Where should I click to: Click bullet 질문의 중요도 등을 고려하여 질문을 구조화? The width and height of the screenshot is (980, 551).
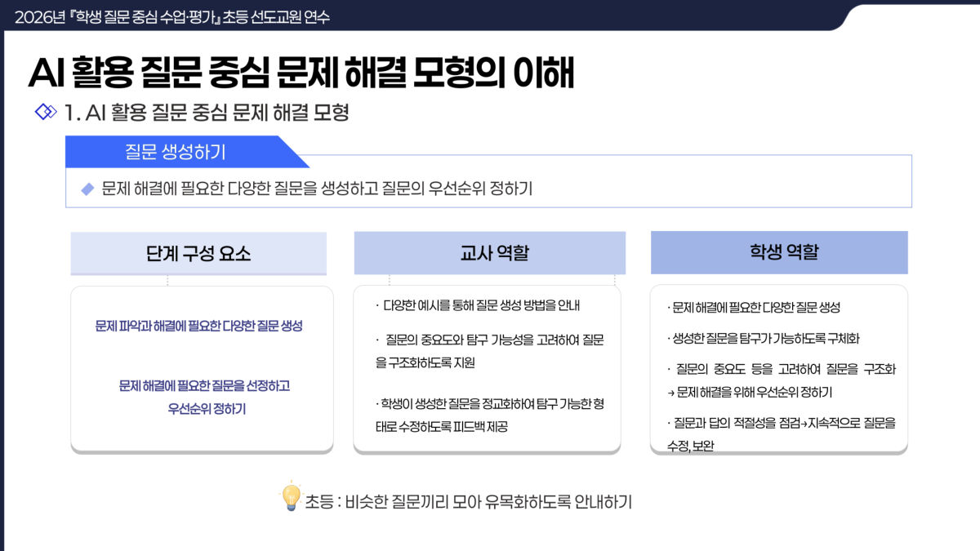[x=782, y=369]
